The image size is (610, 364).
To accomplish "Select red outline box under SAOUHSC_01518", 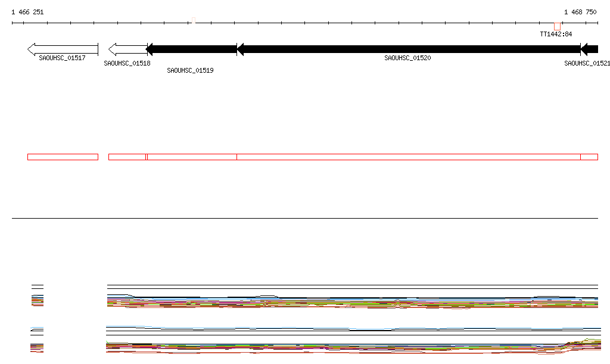I will (x=127, y=157).
